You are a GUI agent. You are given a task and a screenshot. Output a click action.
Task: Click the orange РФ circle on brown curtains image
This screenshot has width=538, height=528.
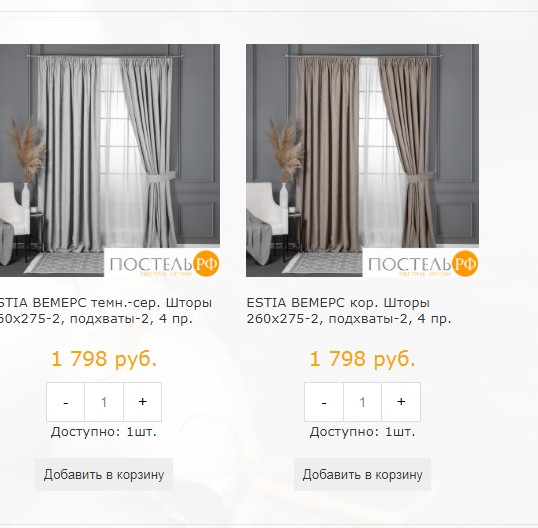point(465,263)
